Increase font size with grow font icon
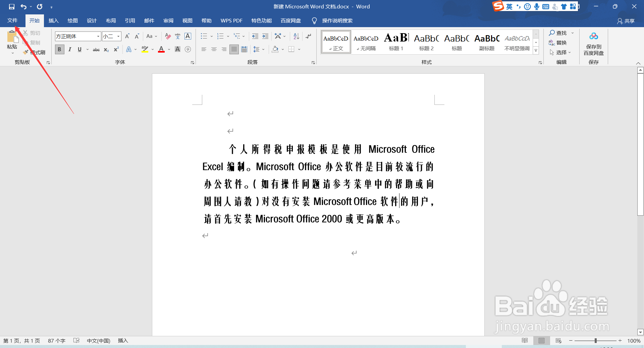 (127, 36)
